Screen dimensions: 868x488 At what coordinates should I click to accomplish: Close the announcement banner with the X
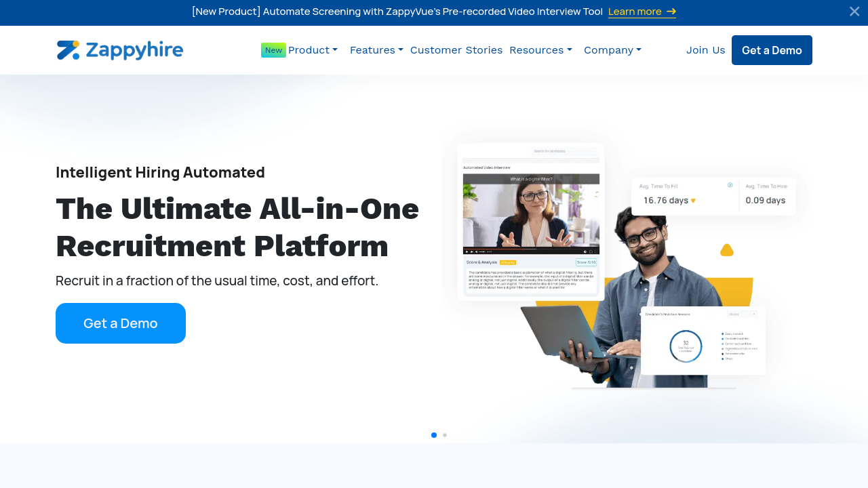854,12
